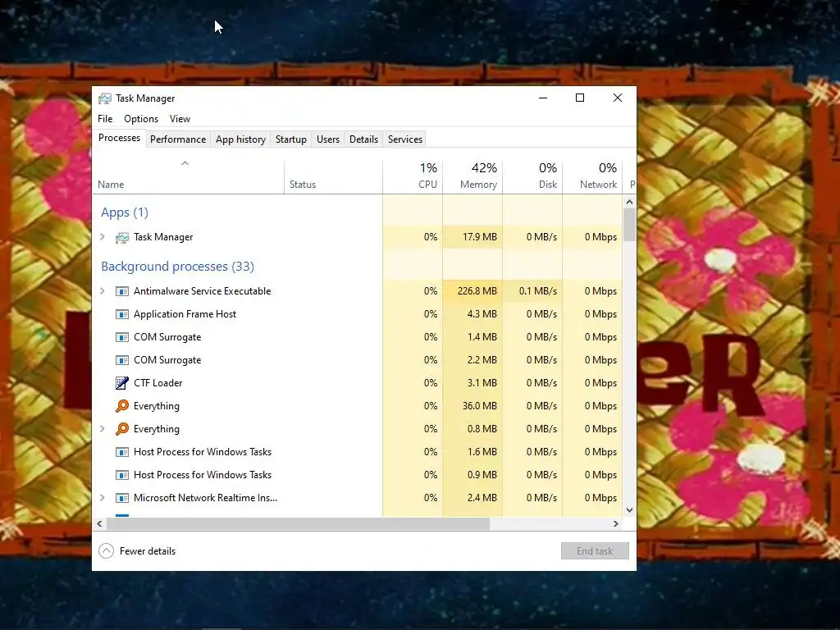
Task: Sort processes by Network column
Action: click(592, 177)
